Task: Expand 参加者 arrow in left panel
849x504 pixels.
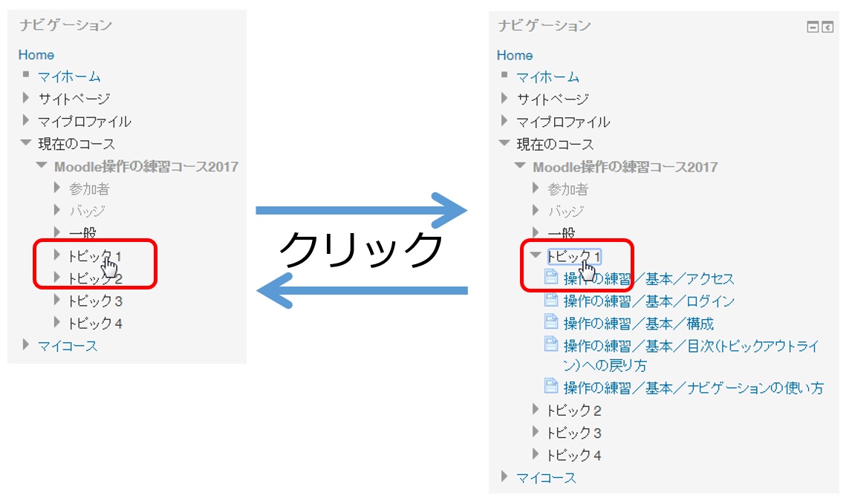Action: click(x=57, y=188)
